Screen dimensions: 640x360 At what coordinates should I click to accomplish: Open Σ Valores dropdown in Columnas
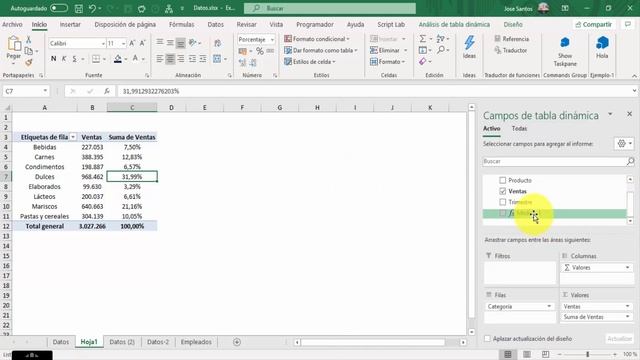pyautogui.click(x=628, y=267)
